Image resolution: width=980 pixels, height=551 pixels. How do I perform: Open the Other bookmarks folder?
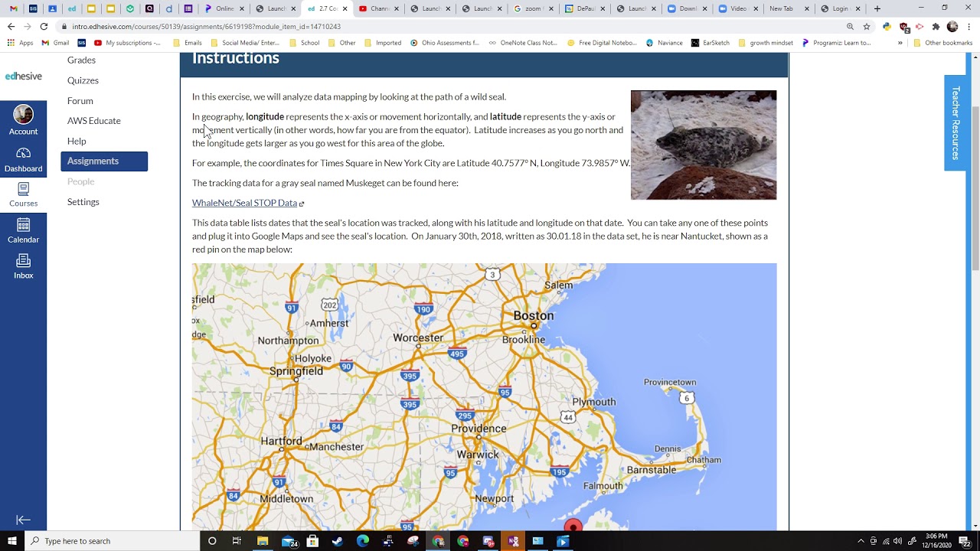tap(341, 43)
